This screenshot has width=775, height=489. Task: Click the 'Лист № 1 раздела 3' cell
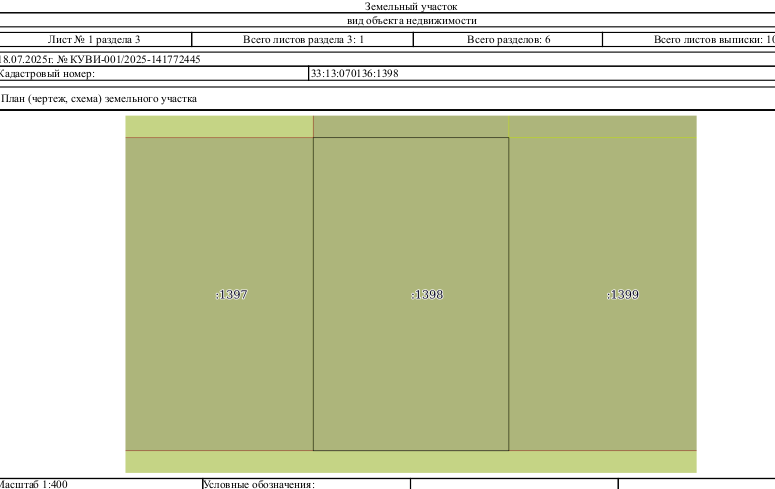(94, 40)
